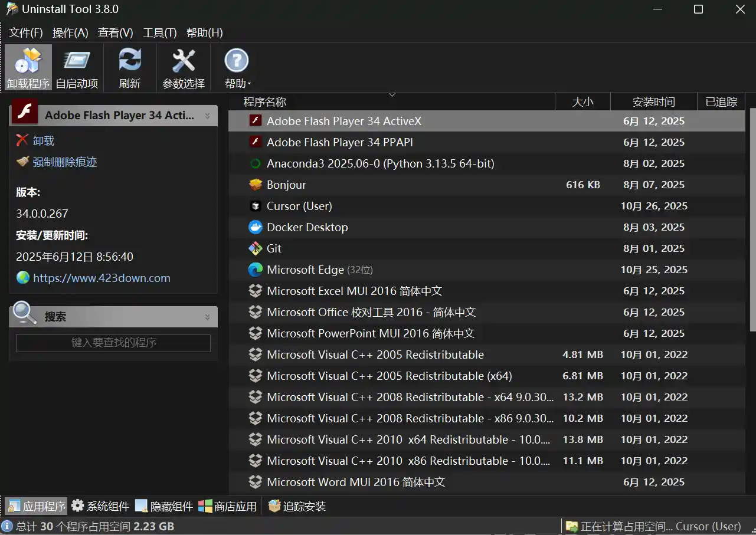Switch to the 系统组件 tab
This screenshot has height=535, width=756.
(x=100, y=506)
